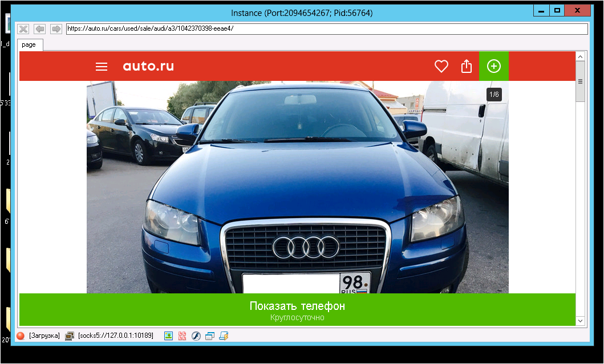The width and height of the screenshot is (604, 364).
Task: Click the Показать телефон button
Action: click(297, 310)
